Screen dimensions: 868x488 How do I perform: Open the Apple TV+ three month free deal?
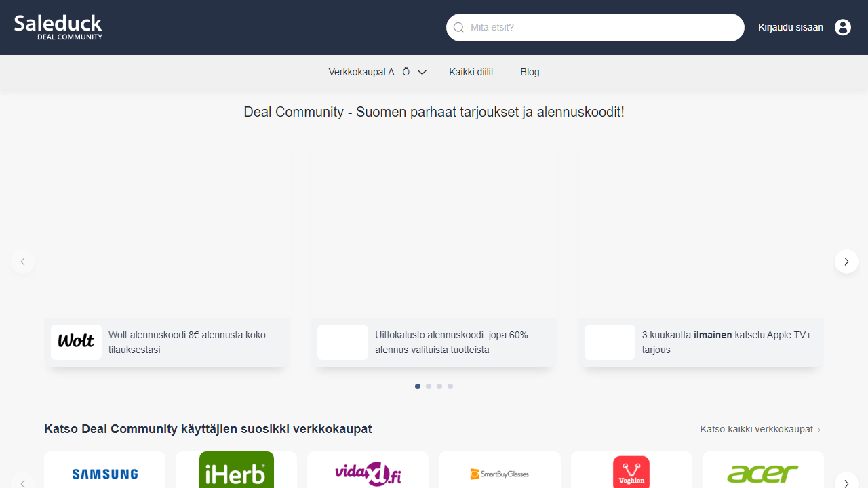(726, 342)
